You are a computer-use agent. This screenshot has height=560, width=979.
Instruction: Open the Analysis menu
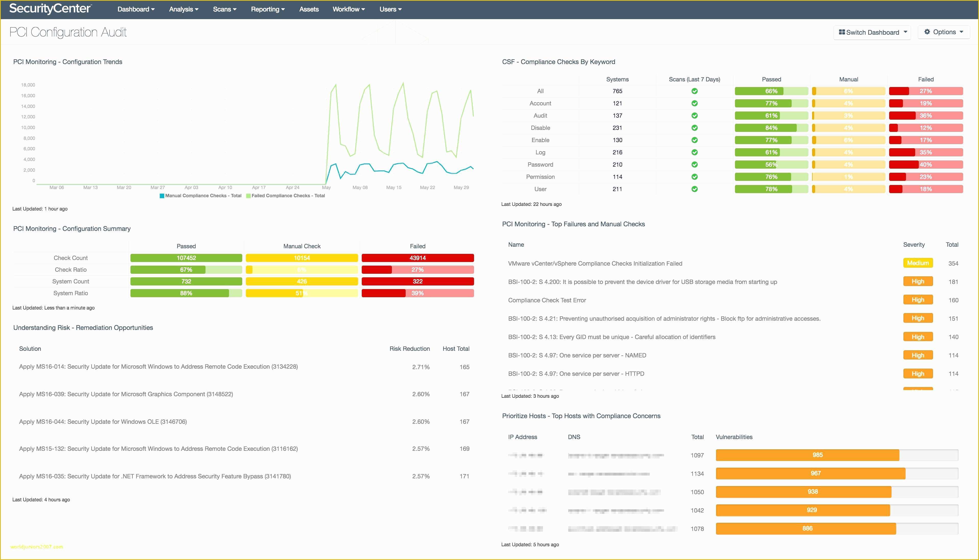pos(184,9)
